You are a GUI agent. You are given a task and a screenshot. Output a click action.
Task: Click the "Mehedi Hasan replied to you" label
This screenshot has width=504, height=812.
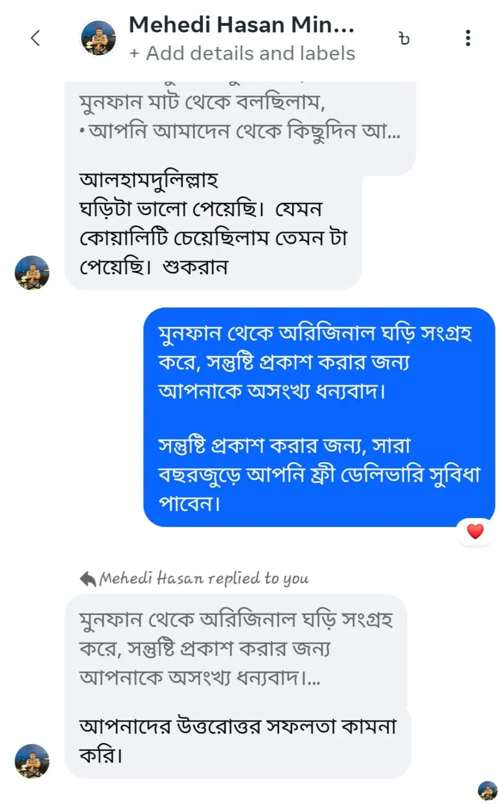(x=204, y=579)
